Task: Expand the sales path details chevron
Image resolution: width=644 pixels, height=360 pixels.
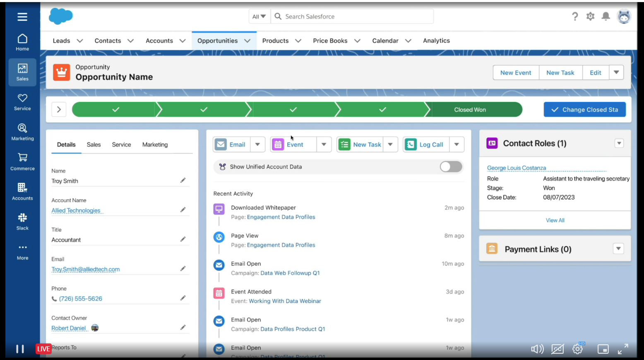Action: 59,109
